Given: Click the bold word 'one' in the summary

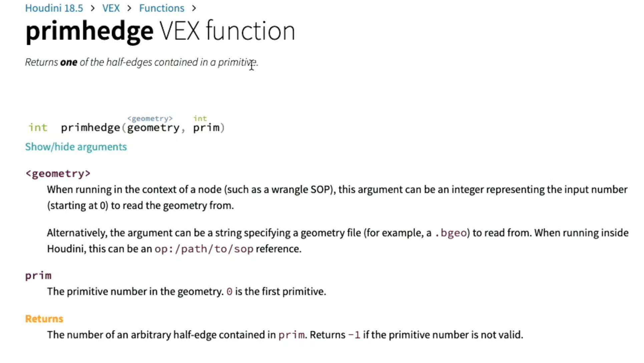Looking at the screenshot, I should 69,62.
